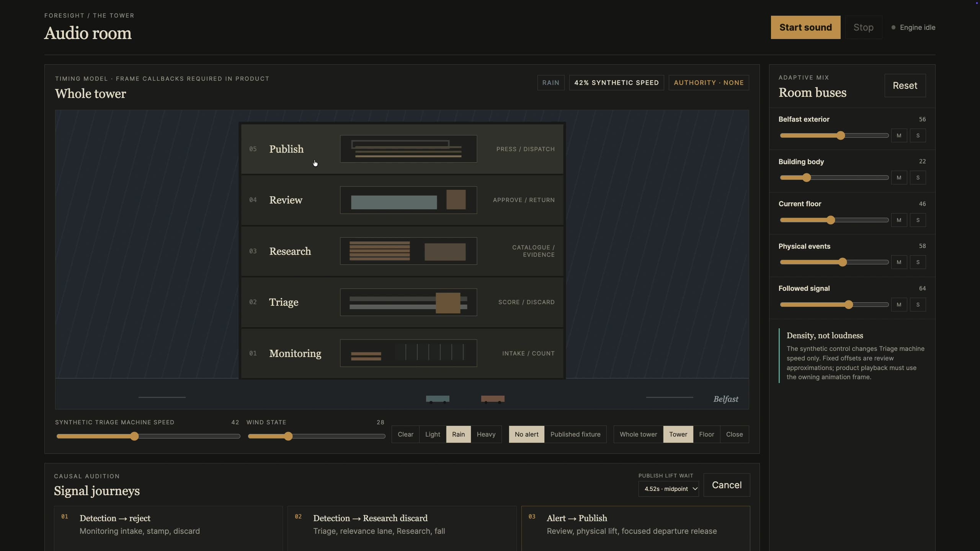Select the Research floor in tower
This screenshot has width=980, height=551.
(x=402, y=251)
